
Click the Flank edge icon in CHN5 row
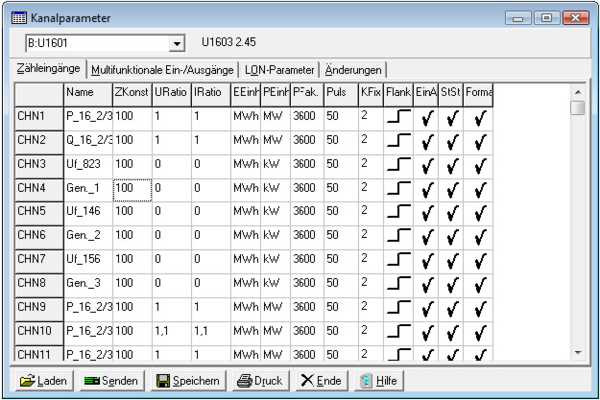(x=398, y=213)
